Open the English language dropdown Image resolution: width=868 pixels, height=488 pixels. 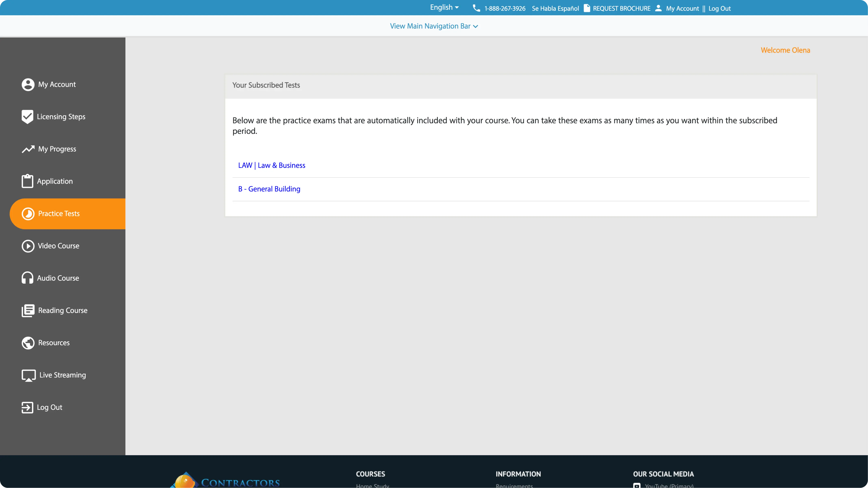[444, 8]
